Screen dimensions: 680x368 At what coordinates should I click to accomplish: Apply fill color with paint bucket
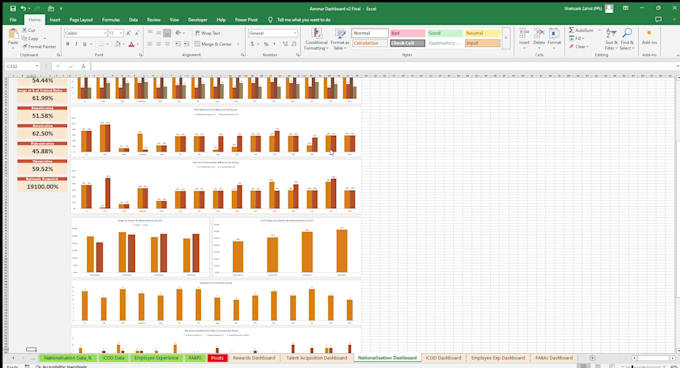pos(117,44)
